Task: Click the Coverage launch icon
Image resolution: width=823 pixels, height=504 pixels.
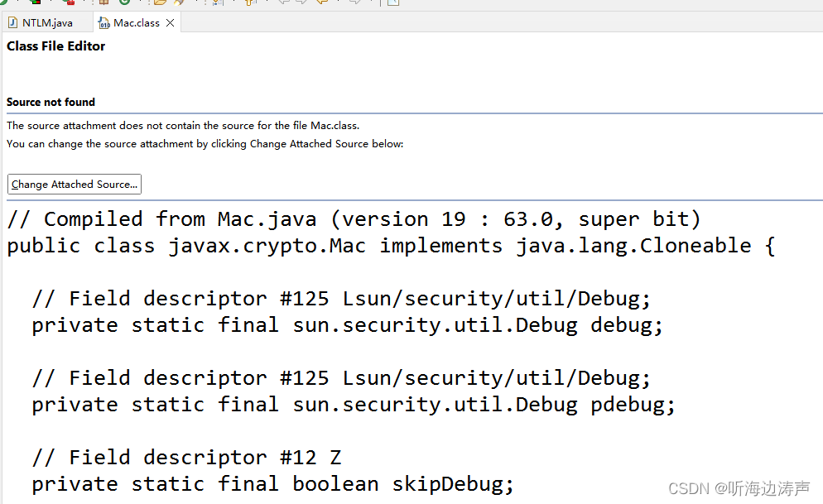Action: point(36,3)
